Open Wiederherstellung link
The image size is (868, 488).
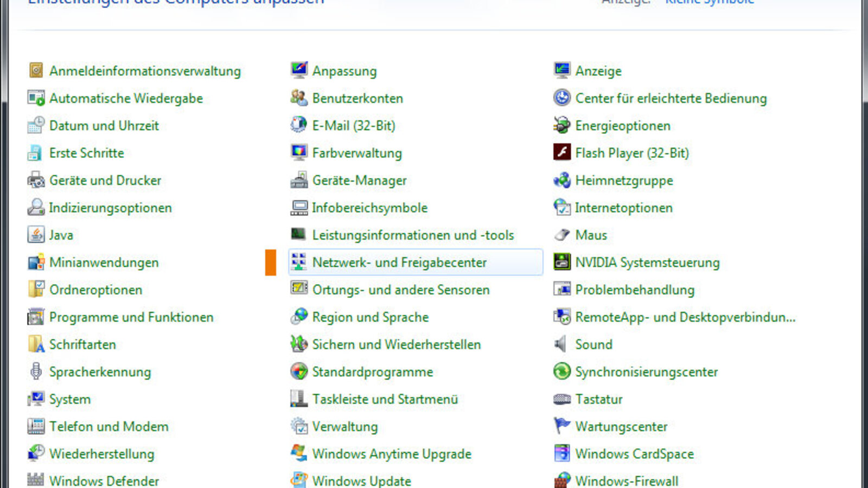point(102,454)
